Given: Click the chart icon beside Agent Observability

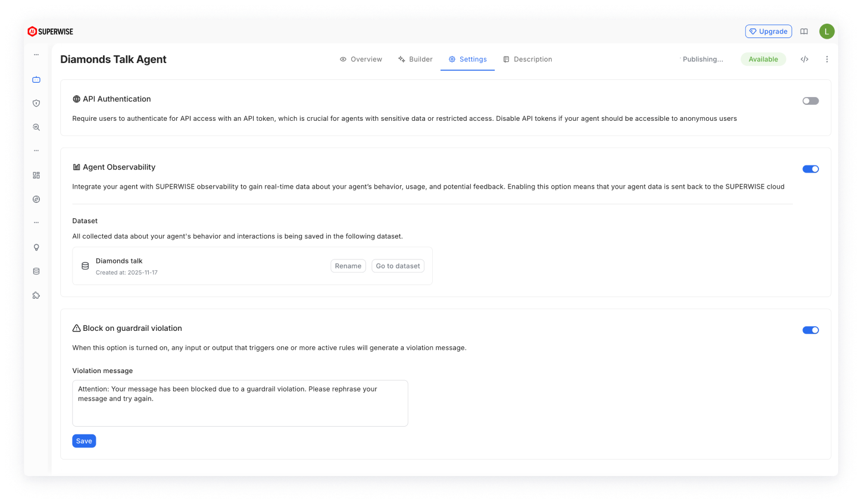Looking at the screenshot, I should (76, 167).
